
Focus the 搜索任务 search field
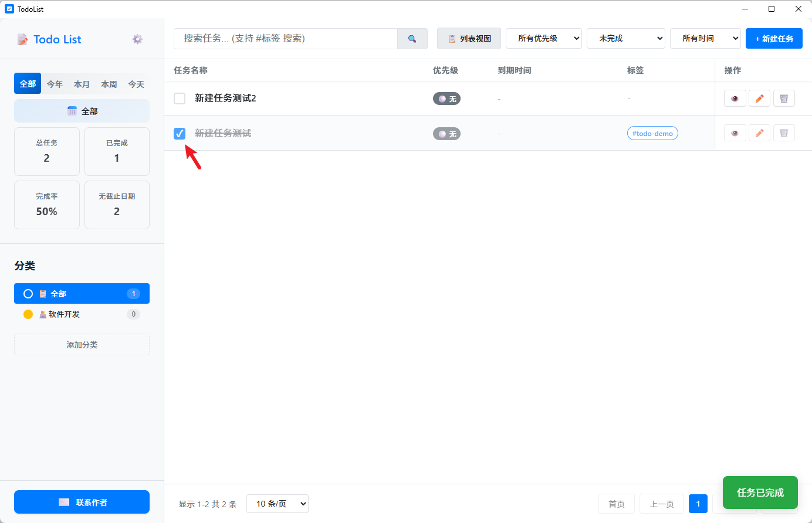tap(286, 39)
